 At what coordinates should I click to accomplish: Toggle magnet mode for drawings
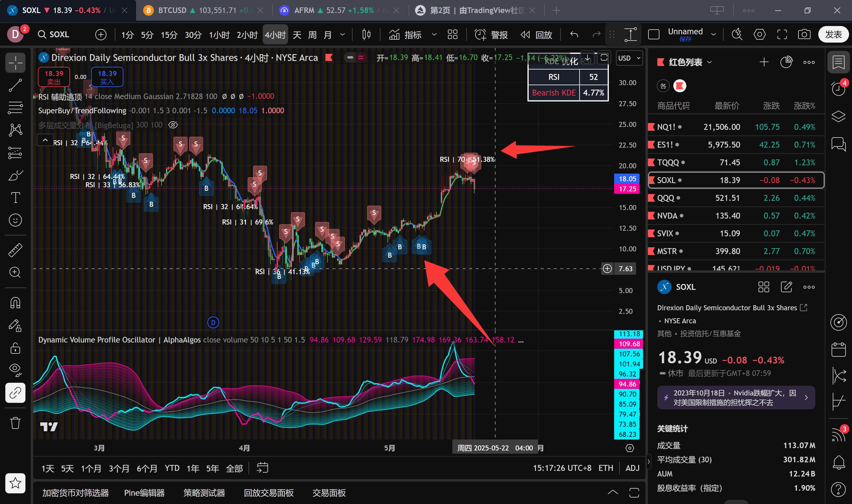click(15, 302)
